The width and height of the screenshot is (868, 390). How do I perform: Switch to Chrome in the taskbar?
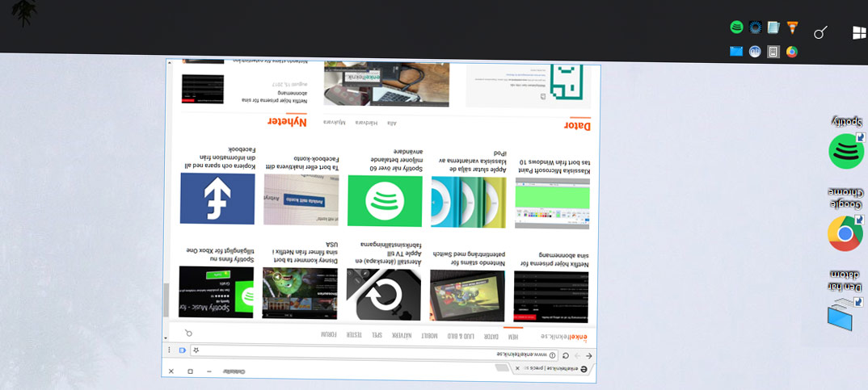(x=792, y=52)
